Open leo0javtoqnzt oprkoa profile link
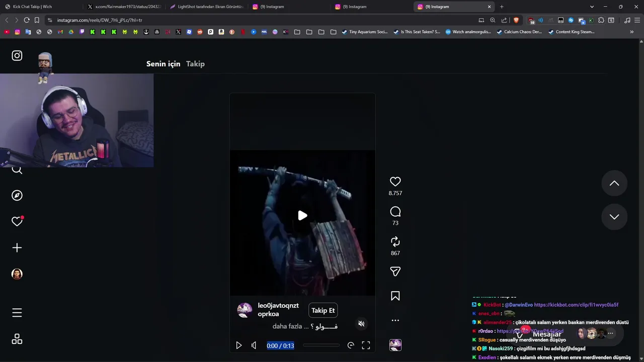Image resolution: width=644 pixels, height=362 pixels. (x=278, y=309)
